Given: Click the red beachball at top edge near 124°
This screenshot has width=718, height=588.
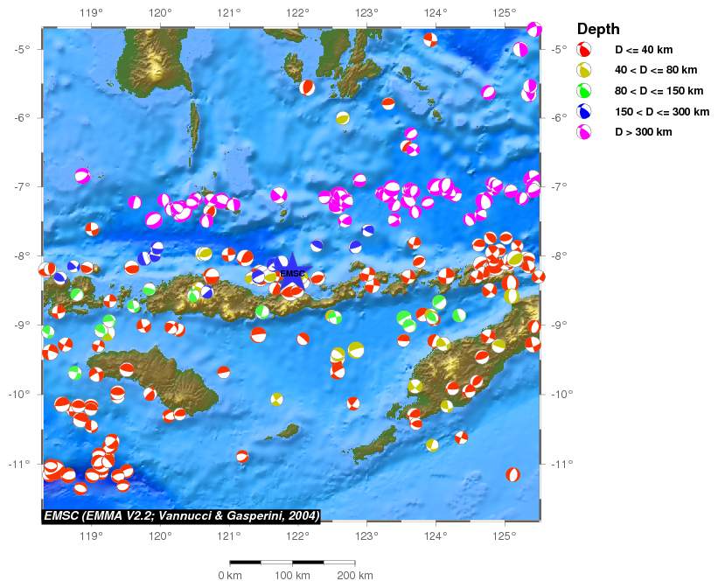Looking at the screenshot, I should coord(430,39).
